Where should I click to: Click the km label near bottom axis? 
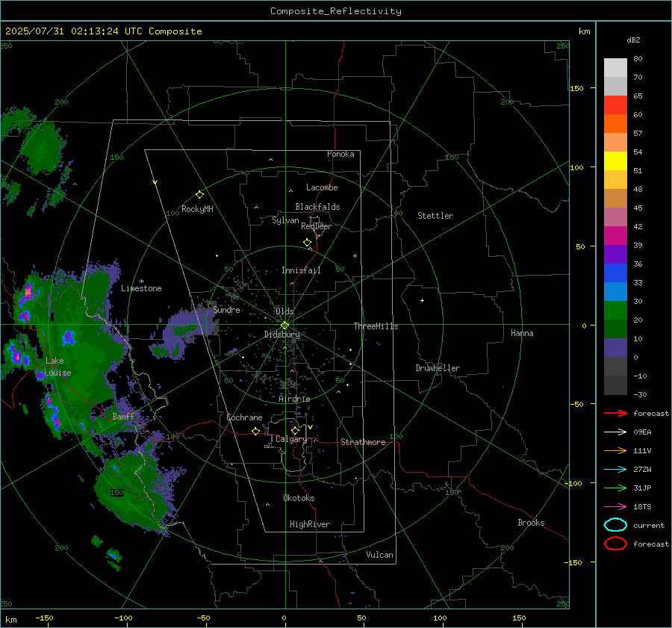[x=10, y=620]
